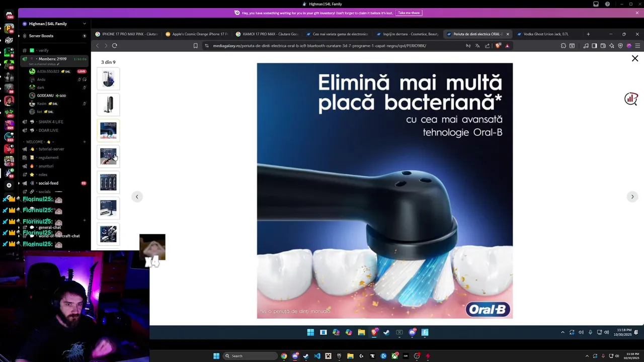The image size is (644, 362).
Task: Open Brave Leo AI sparkle icon
Action: (x=611, y=46)
